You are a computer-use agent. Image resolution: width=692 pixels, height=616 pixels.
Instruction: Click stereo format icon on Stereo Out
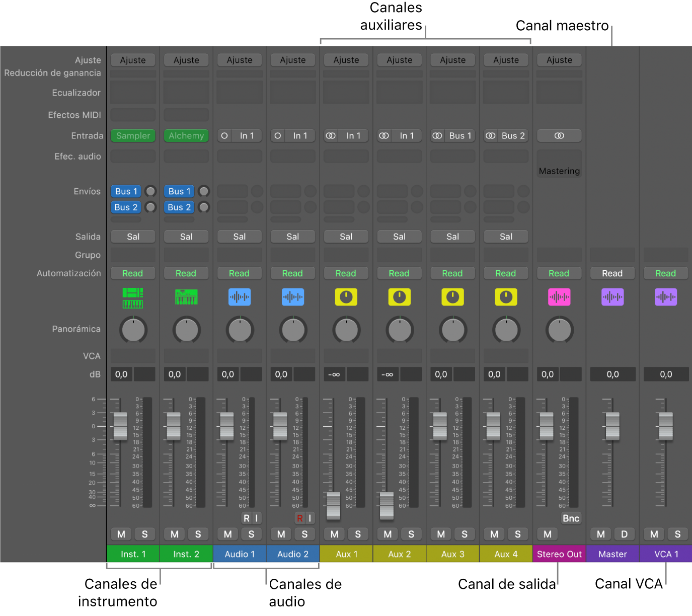tap(559, 136)
